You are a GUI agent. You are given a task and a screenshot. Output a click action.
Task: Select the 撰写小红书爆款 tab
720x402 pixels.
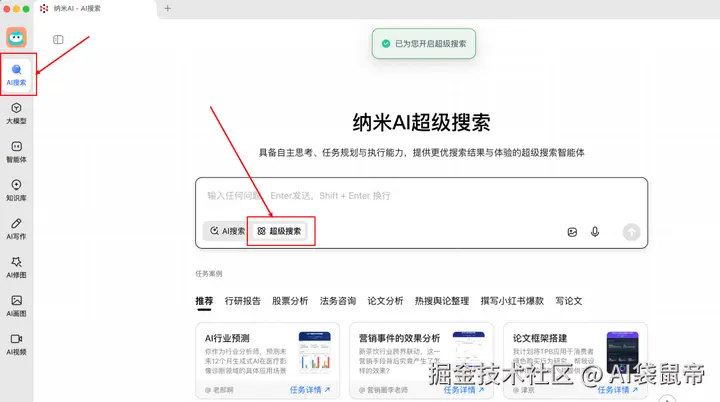point(512,301)
